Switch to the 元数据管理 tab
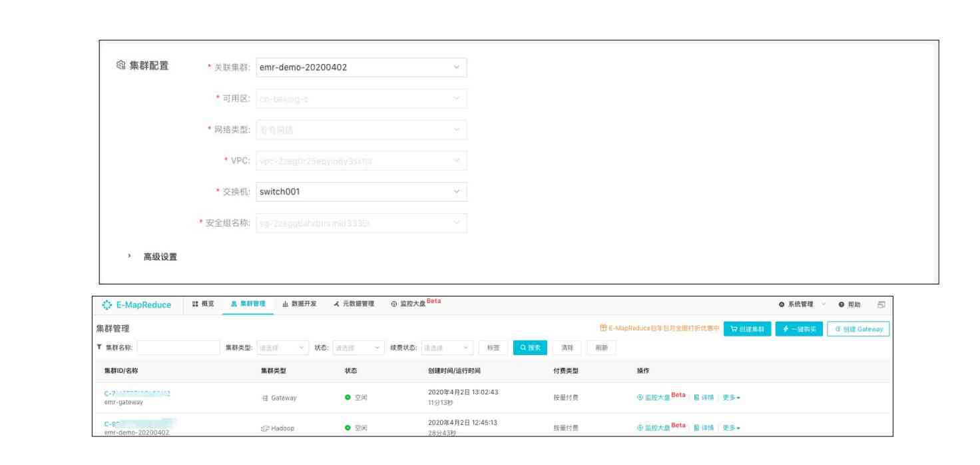This screenshot has height=465, width=980. [x=354, y=304]
